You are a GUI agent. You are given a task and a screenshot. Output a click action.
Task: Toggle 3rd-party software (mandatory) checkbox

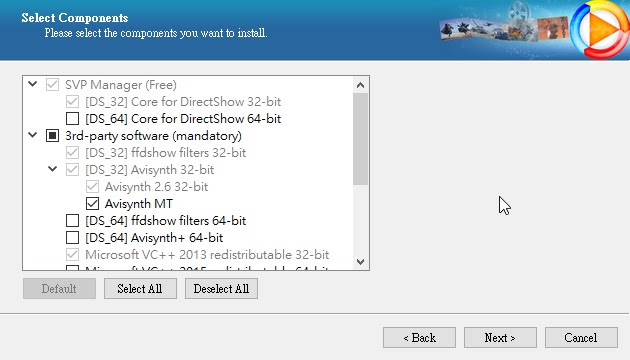pyautogui.click(x=52, y=136)
